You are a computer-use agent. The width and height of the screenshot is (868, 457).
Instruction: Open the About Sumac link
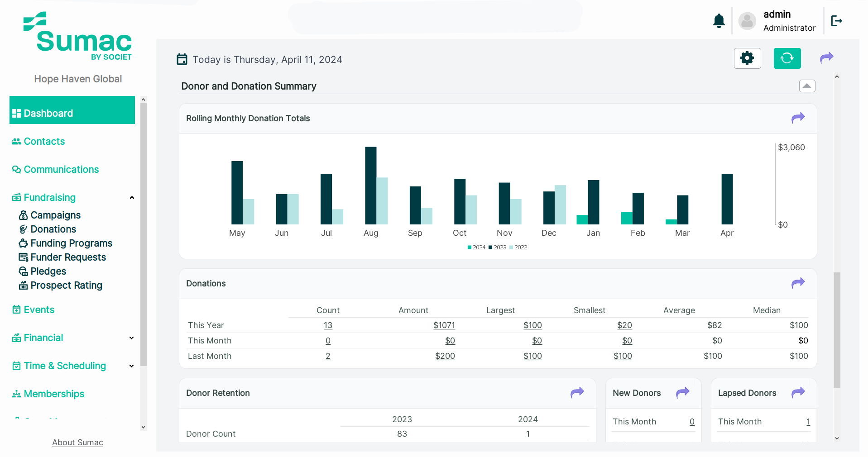coord(77,443)
